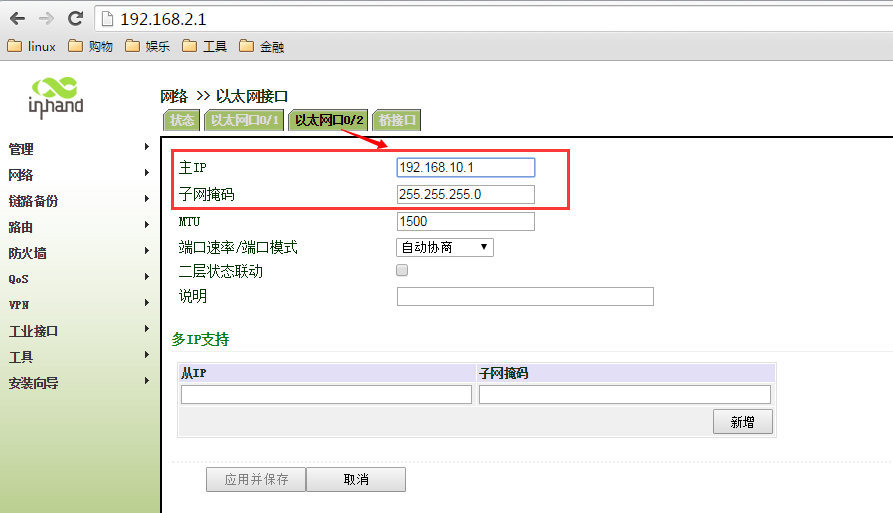Viewport: 893px width, 513px height.
Task: Open the 端口速率 自动协商 dropdown
Action: [x=444, y=247]
